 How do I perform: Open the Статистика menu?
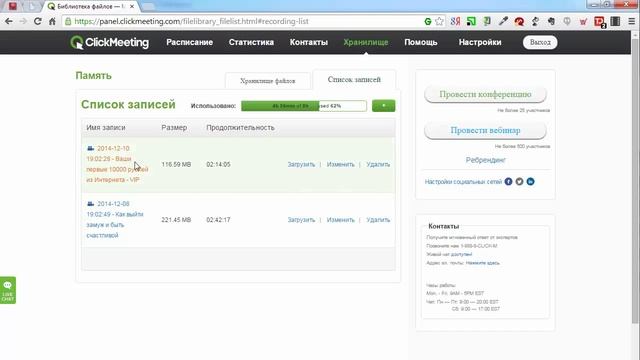251,42
